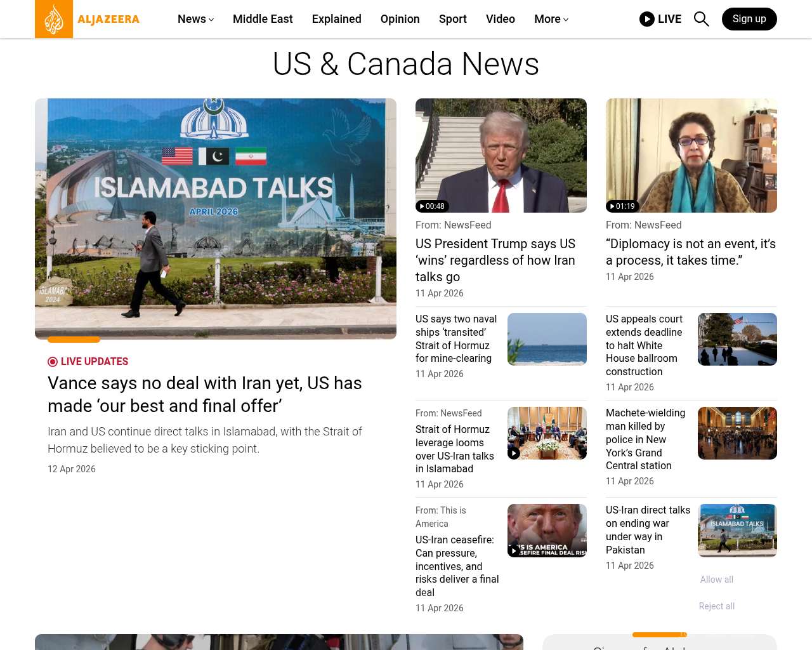Image resolution: width=812 pixels, height=650 pixels.
Task: Click the Al Jazeera logo
Action: pos(88,19)
